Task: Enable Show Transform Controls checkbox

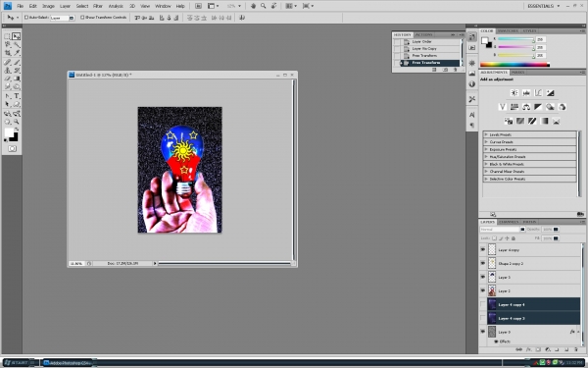Action: pos(82,18)
